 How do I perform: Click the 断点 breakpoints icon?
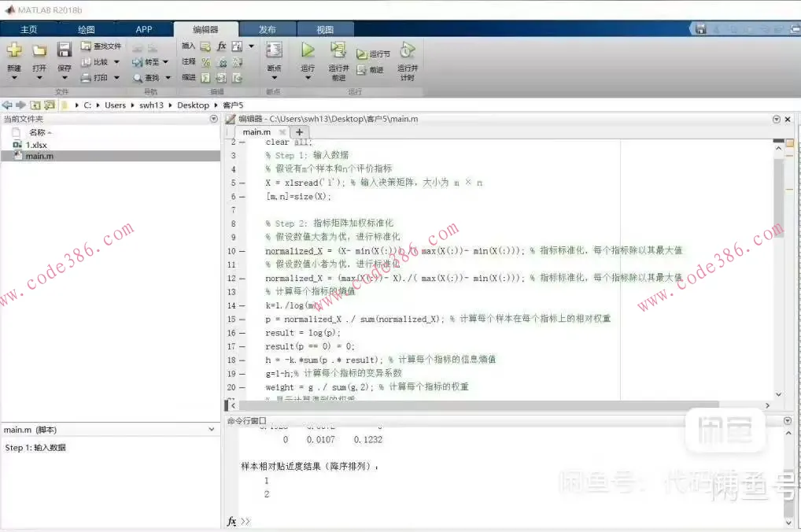pos(274,50)
